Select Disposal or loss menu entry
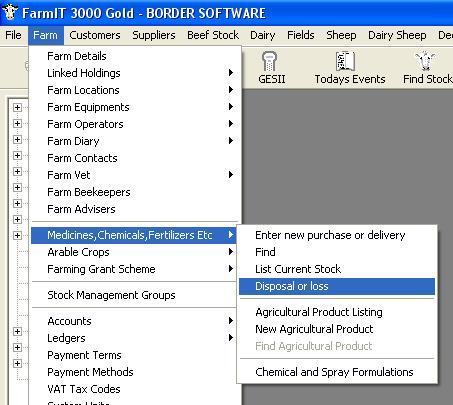The height and width of the screenshot is (405, 453). click(x=337, y=286)
